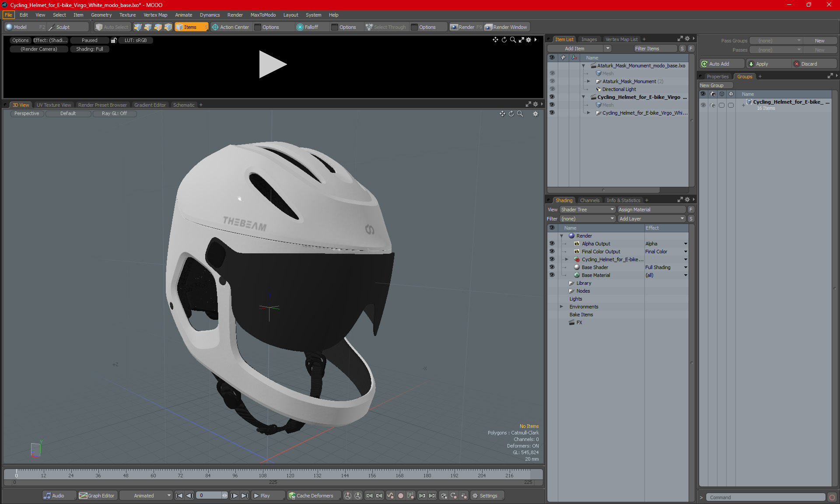The height and width of the screenshot is (504, 840).
Task: Step to next frame
Action: click(x=234, y=496)
